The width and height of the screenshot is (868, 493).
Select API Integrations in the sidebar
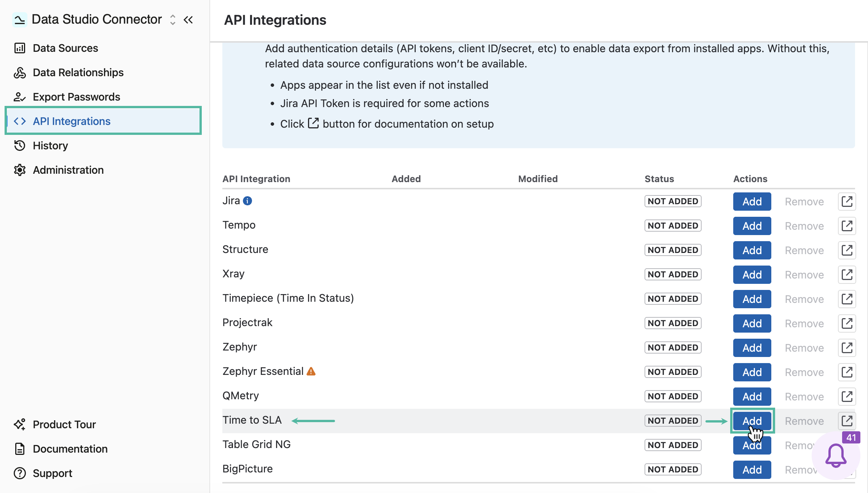(103, 121)
